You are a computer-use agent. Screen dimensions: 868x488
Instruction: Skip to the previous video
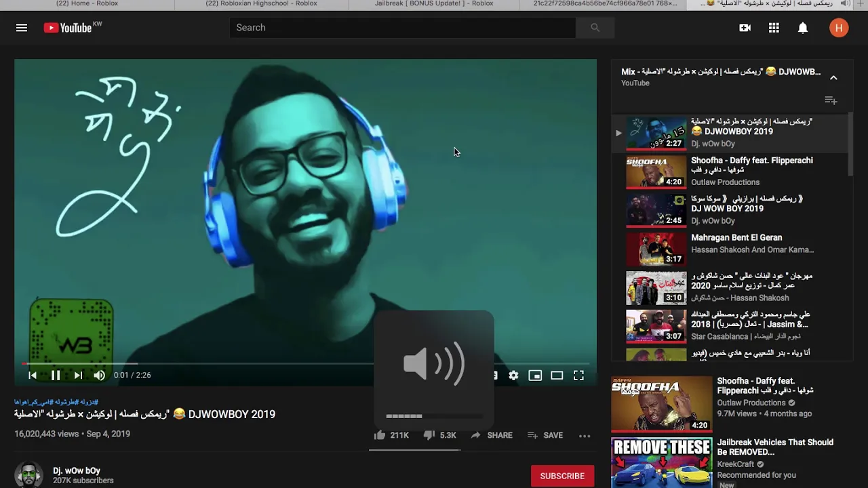coord(33,375)
